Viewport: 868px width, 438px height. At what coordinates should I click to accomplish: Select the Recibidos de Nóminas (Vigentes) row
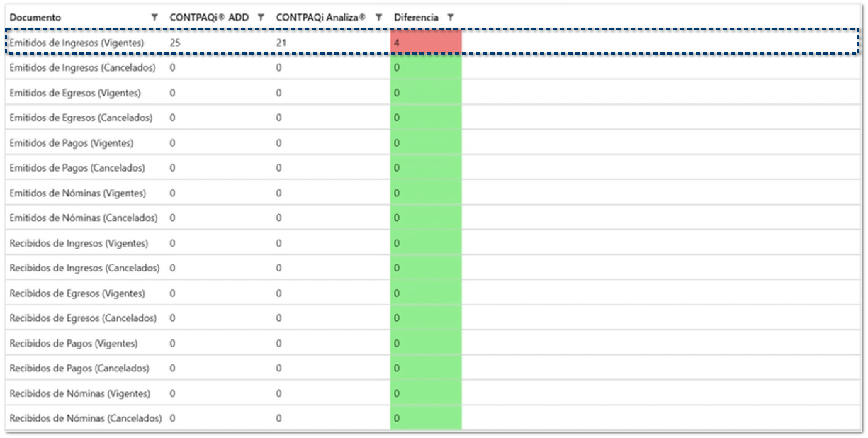point(433,393)
